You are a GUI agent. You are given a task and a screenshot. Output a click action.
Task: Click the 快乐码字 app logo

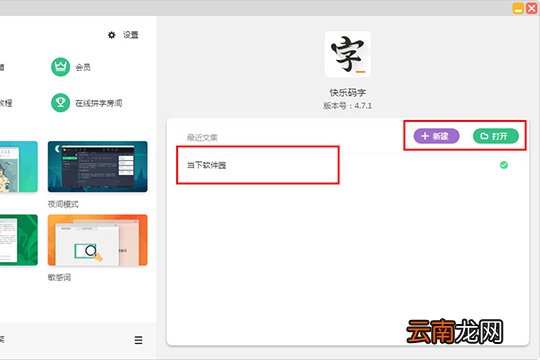click(347, 54)
